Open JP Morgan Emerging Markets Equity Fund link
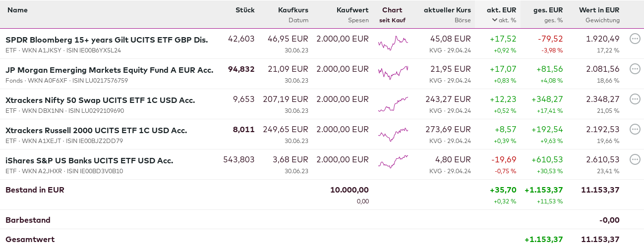Screen dimensions: 644x245 [x=109, y=70]
